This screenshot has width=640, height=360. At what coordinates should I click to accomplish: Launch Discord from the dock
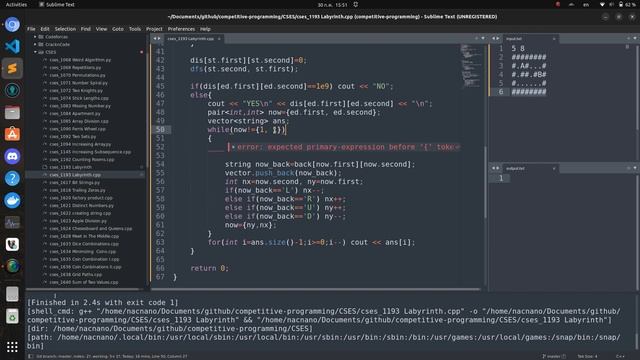point(12,156)
